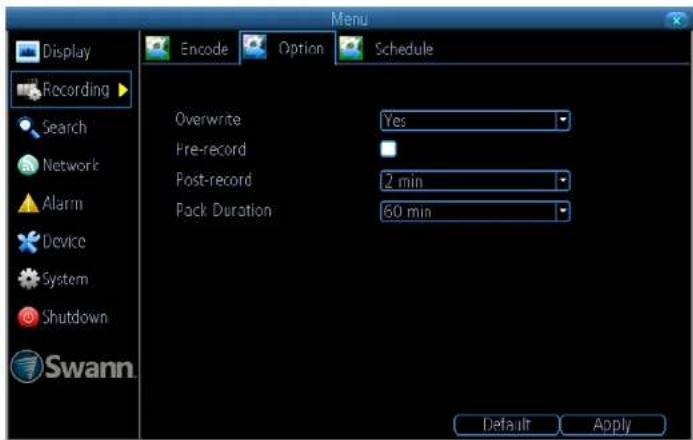693x440 pixels.
Task: Enable the Pre-record checkbox
Action: point(388,149)
